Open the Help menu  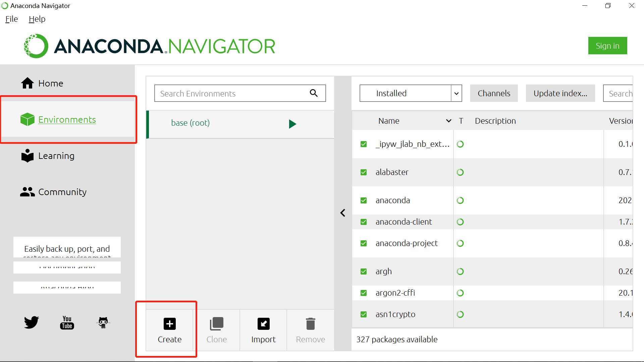[37, 18]
